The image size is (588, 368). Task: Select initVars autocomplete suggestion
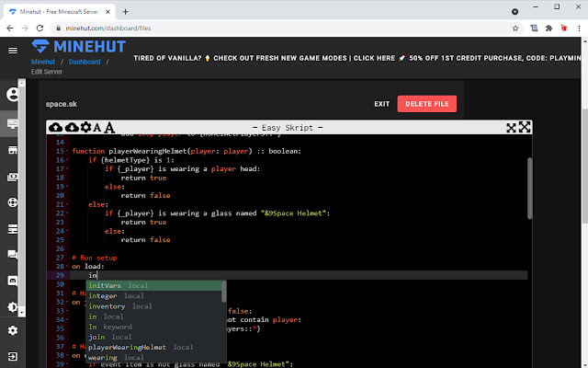click(x=153, y=285)
